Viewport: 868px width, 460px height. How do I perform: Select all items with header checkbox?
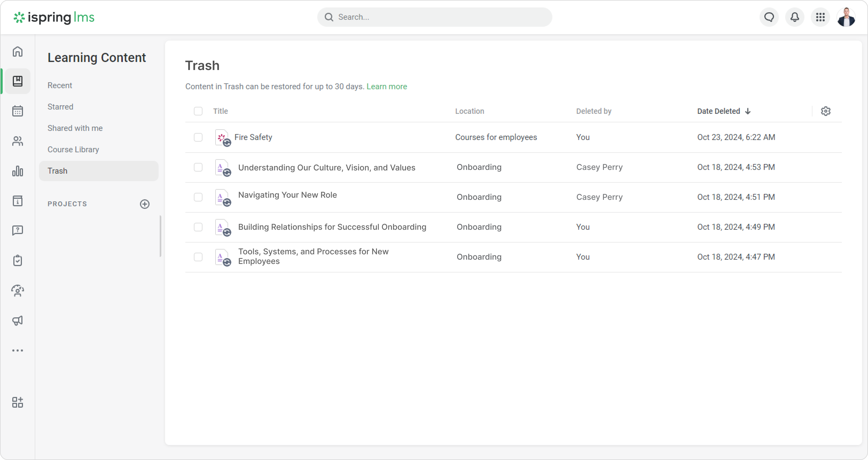click(x=198, y=111)
